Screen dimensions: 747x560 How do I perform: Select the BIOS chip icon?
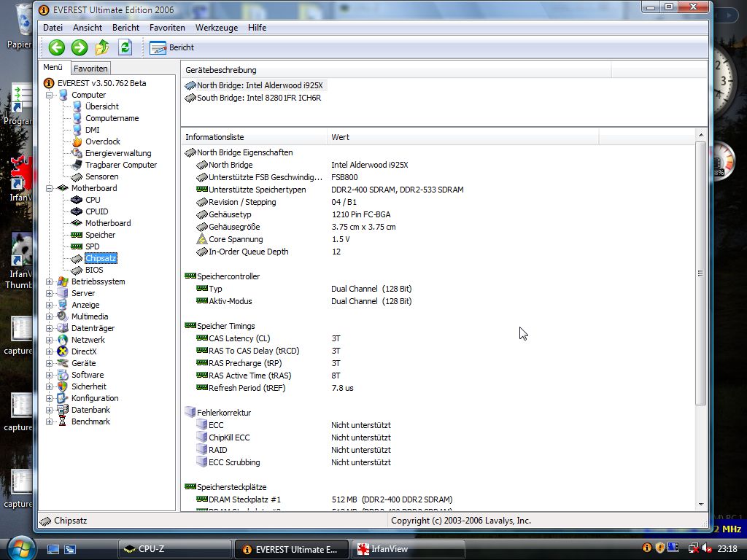[77, 270]
